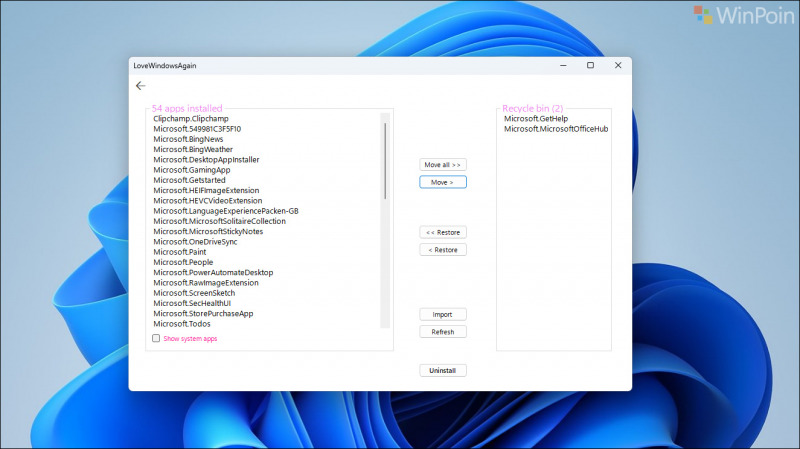Select Microsoft.Paint entry

(x=180, y=252)
